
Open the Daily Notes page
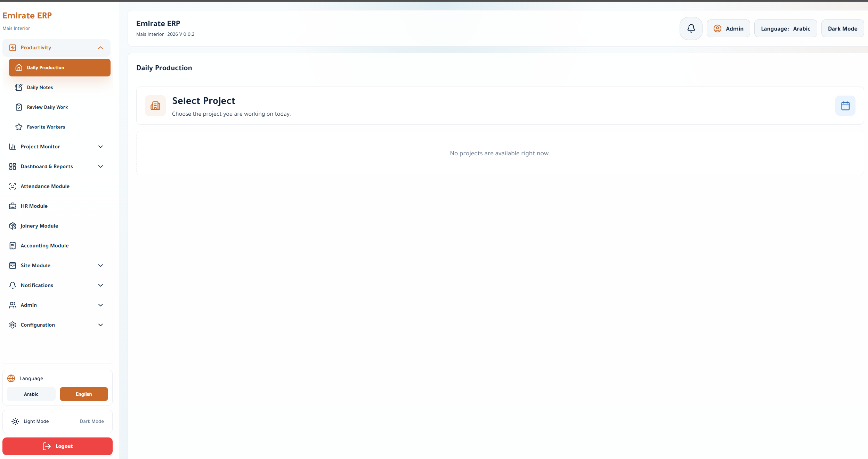(x=59, y=87)
